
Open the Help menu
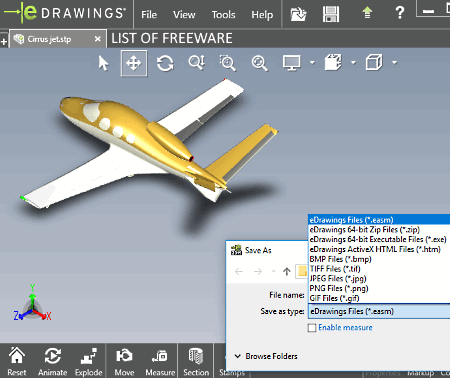coord(262,15)
